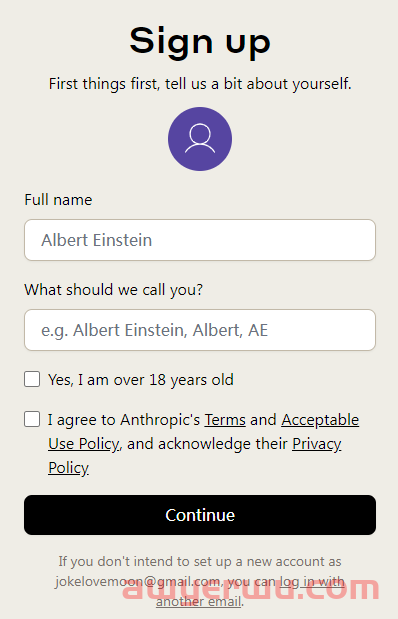Click the 'If you don't intend' footer text
This screenshot has width=398, height=619.
pyautogui.click(x=200, y=561)
